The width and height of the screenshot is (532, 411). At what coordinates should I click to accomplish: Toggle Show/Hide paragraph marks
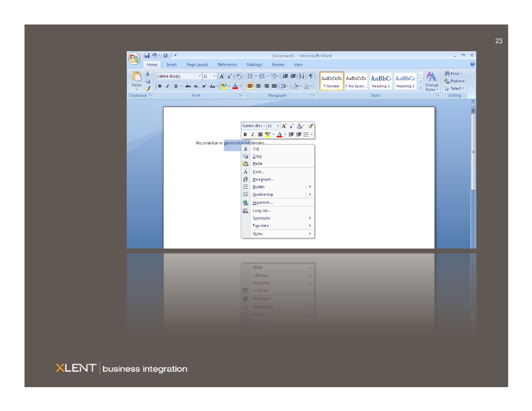click(311, 76)
